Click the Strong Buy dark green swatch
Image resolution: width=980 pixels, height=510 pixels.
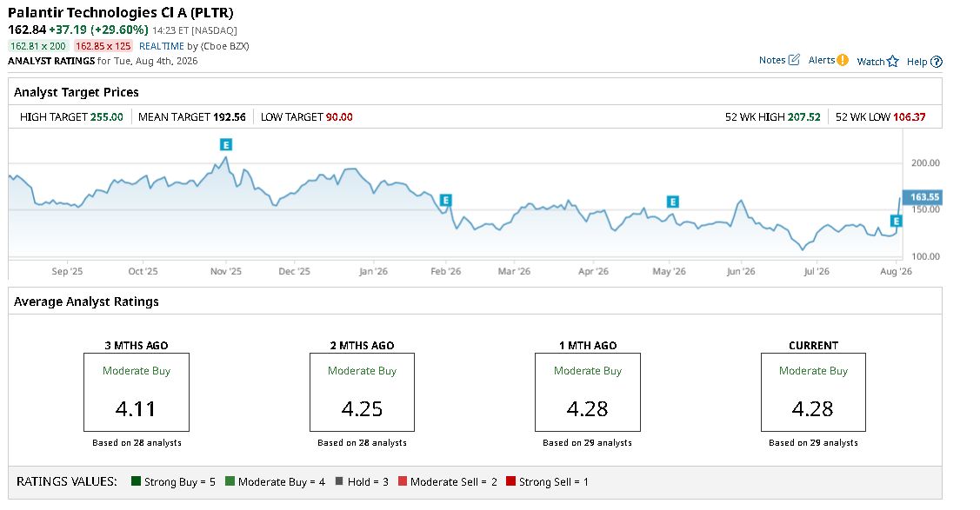[136, 480]
